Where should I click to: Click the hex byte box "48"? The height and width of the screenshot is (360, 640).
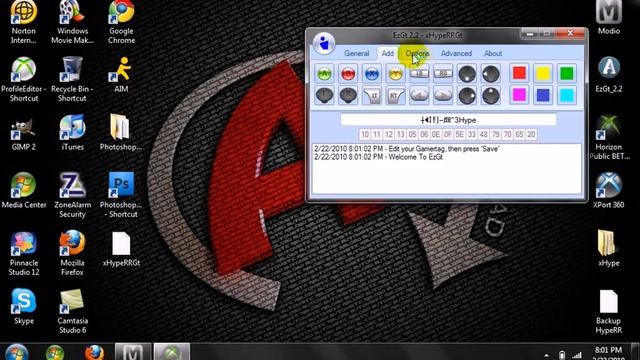point(483,134)
